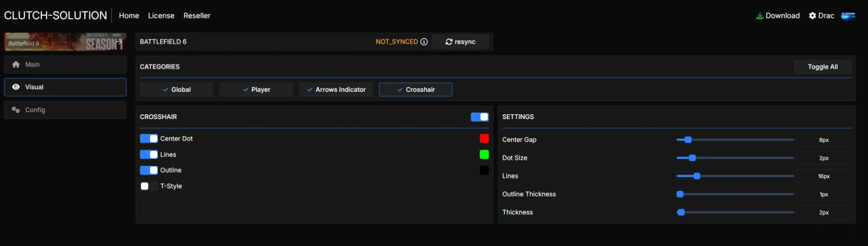Click the round user avatar icon

tap(848, 16)
